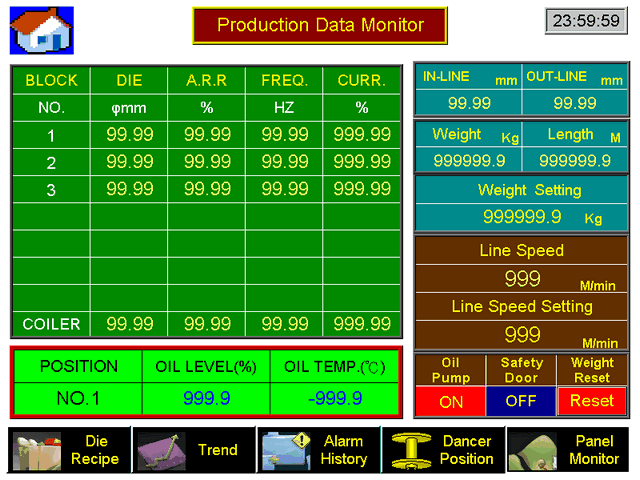
Task: Select the Weight Setting value field
Action: pyautogui.click(x=522, y=216)
